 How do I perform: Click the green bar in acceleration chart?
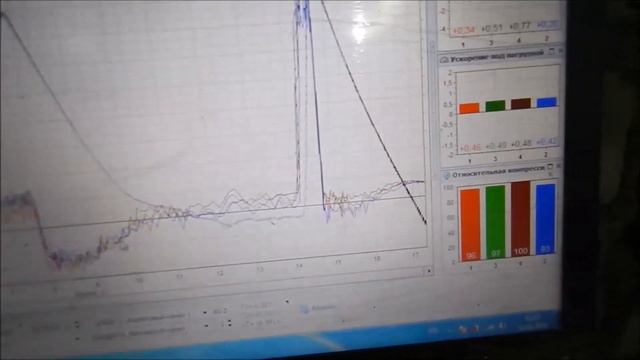pyautogui.click(x=495, y=106)
